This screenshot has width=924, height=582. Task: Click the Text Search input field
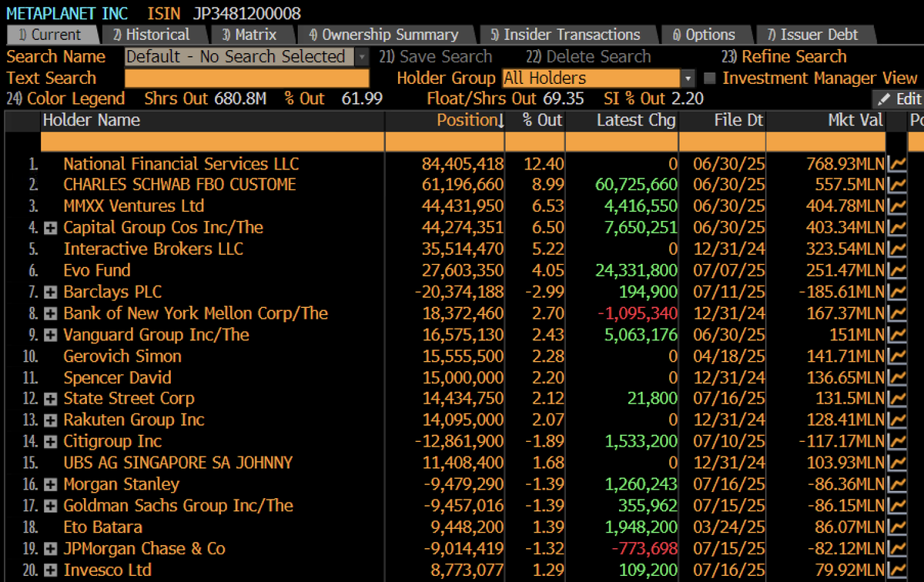pyautogui.click(x=247, y=79)
